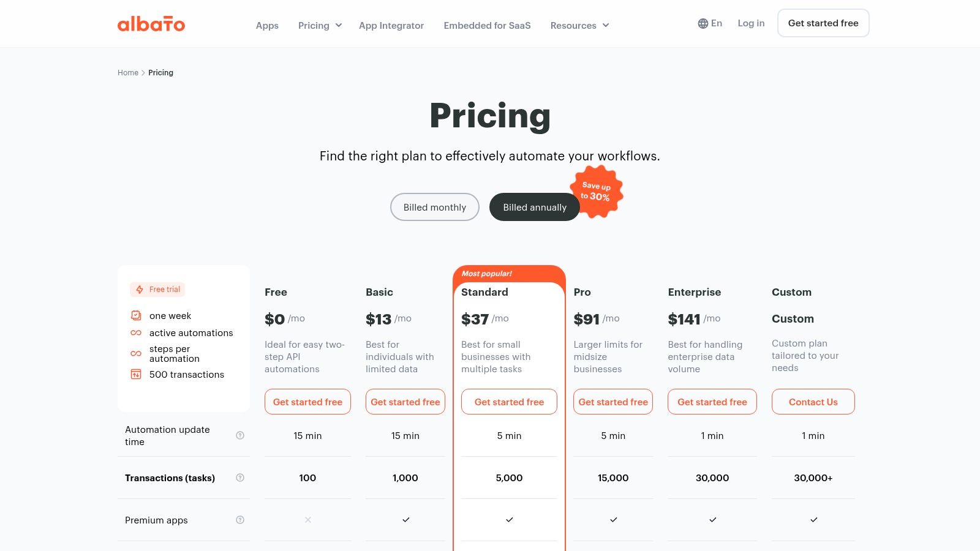Navigate to Home breadcrumb
This screenshot has width=980, height=551.
[128, 73]
